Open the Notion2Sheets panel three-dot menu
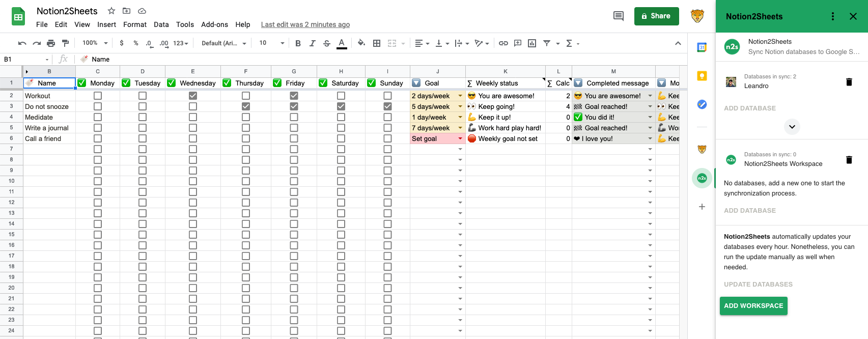 [x=833, y=16]
